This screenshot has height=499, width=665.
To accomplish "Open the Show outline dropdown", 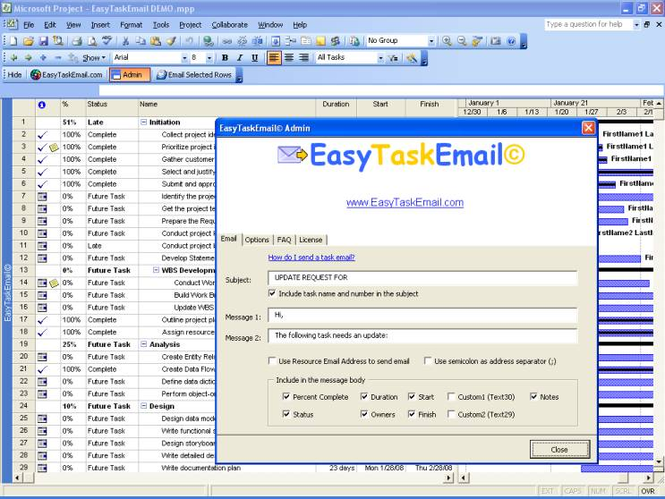I will tap(93, 58).
